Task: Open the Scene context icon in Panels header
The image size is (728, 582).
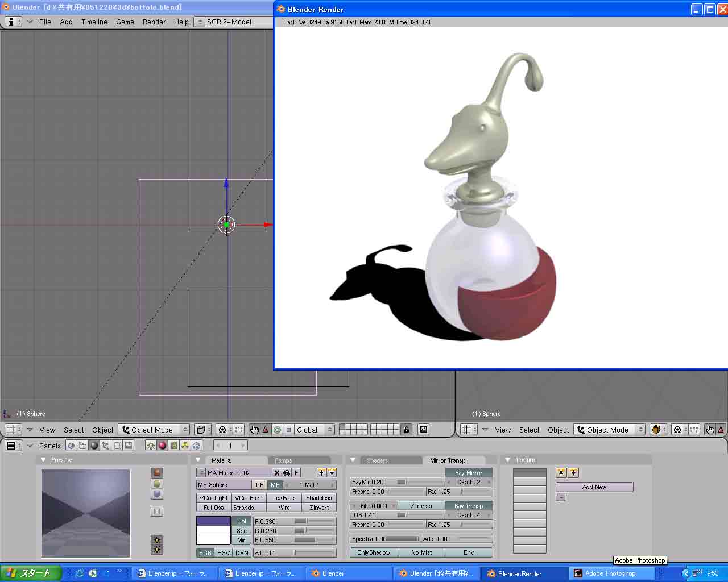Action: [x=129, y=446]
